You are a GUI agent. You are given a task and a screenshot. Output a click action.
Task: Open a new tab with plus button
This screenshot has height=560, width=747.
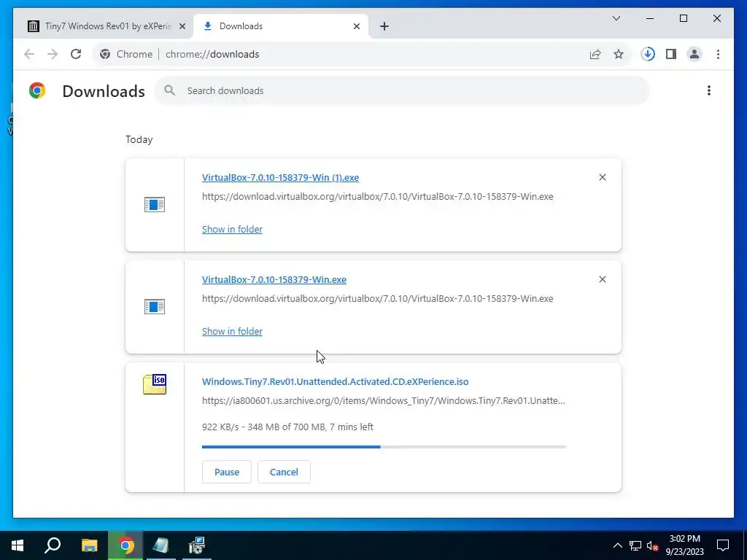(x=384, y=27)
